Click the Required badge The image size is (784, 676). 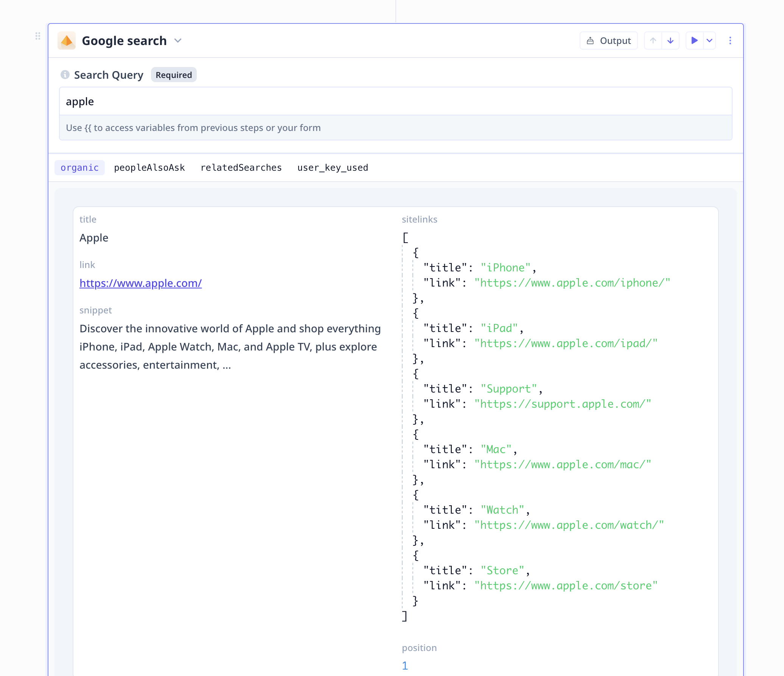point(174,75)
